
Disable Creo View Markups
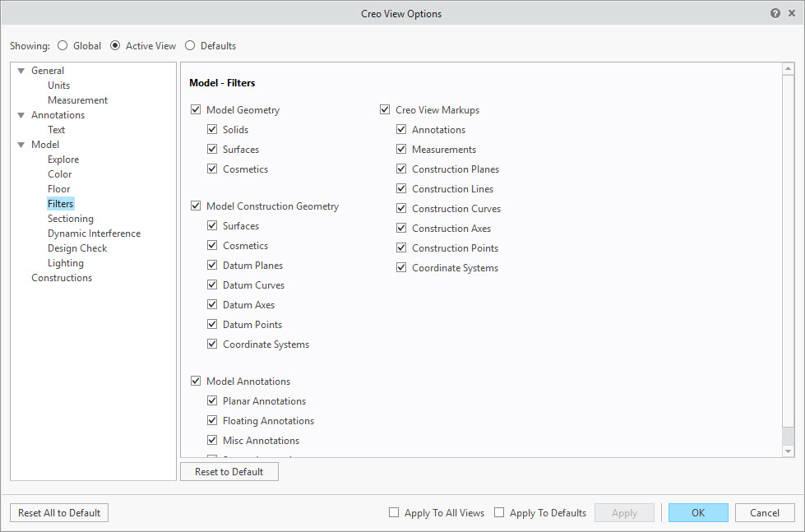(x=385, y=109)
